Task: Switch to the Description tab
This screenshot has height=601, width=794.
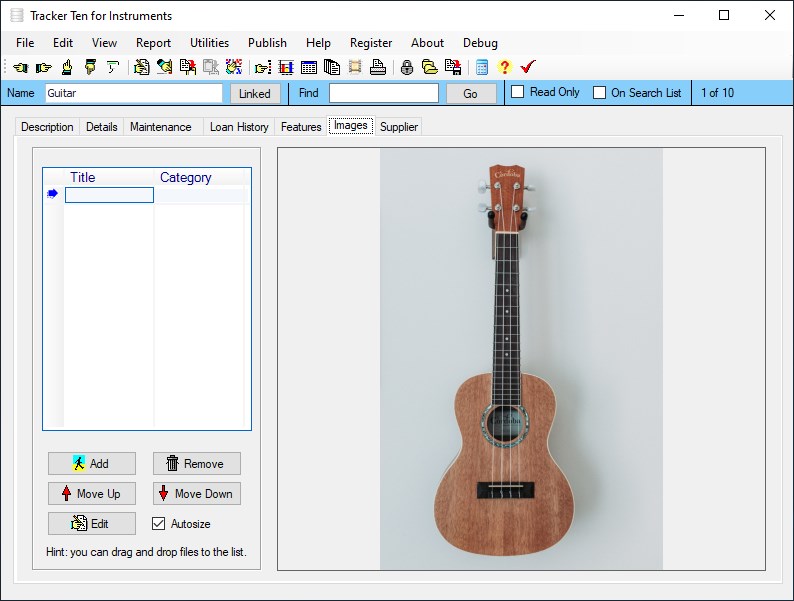Action: coord(47,127)
